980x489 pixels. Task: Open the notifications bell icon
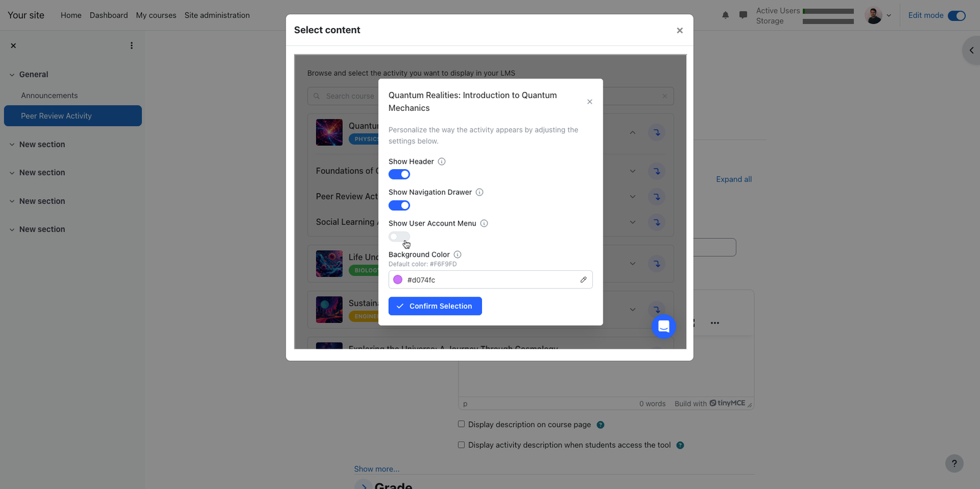pos(725,15)
